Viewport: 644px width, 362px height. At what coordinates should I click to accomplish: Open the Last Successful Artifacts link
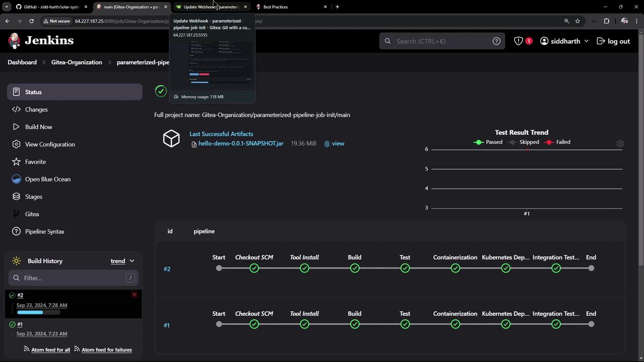coord(221,134)
